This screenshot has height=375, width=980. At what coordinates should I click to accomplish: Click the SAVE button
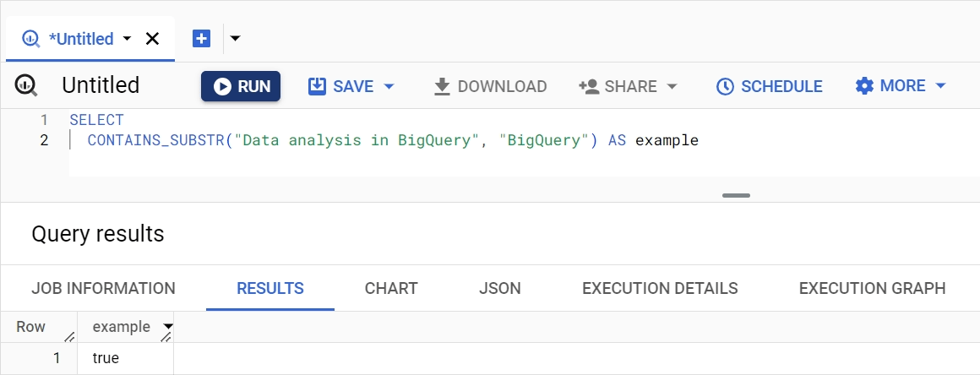pyautogui.click(x=341, y=86)
